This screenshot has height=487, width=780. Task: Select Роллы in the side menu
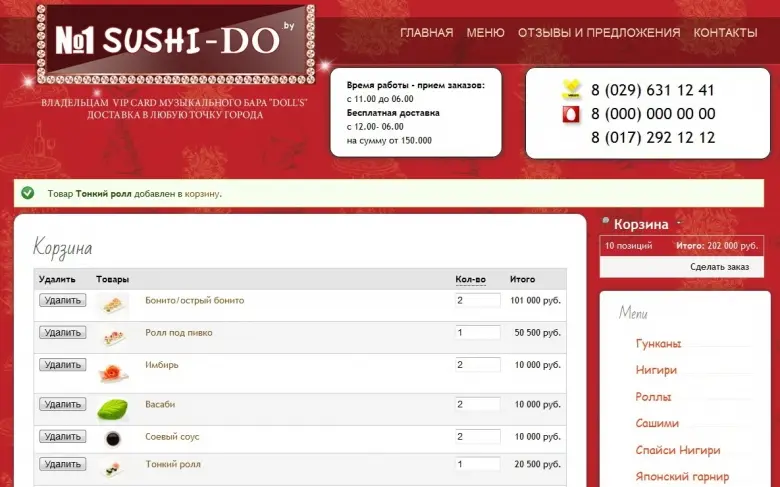pos(653,397)
